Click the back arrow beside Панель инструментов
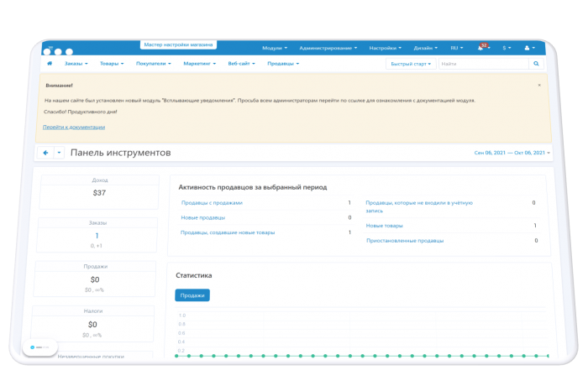Viewport: 588px width, 391px height. coord(45,153)
